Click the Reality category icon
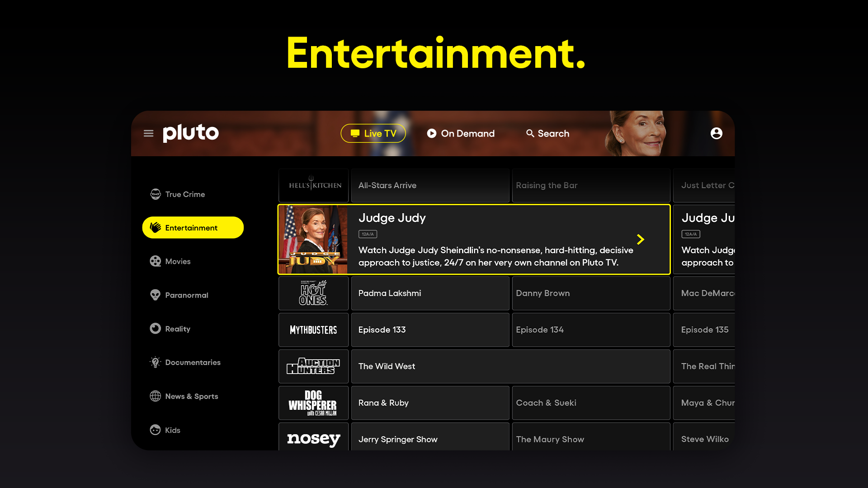 coord(155,328)
